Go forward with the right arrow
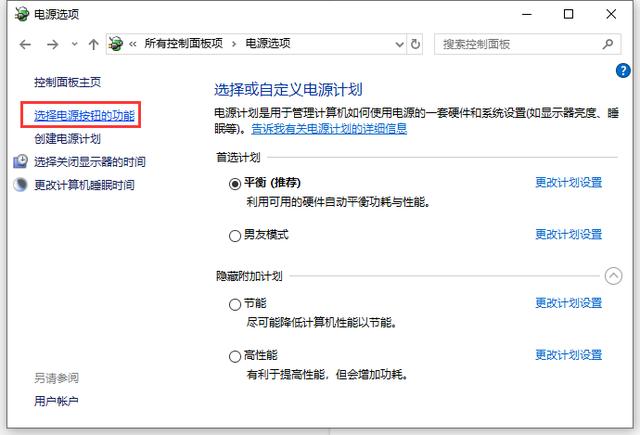This screenshot has height=435, width=640. pyautogui.click(x=53, y=44)
